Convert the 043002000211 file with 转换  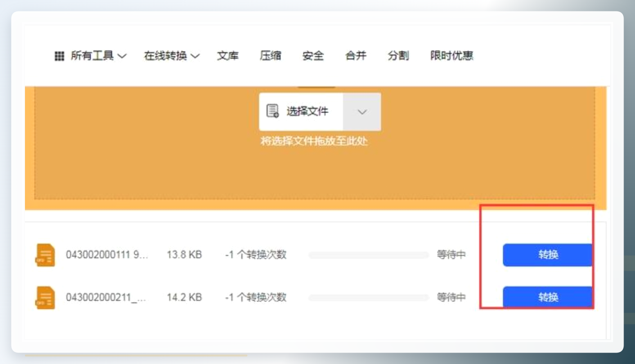point(547,297)
